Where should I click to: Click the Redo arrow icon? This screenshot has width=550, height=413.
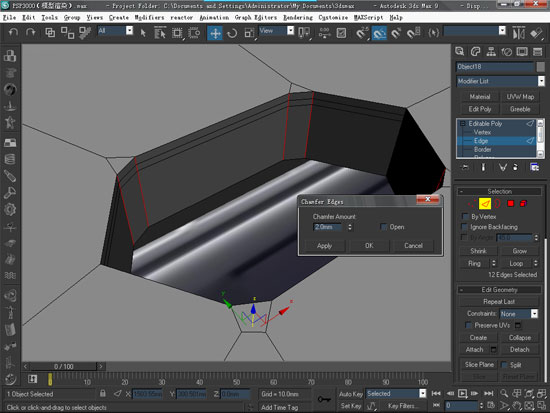(x=31, y=33)
